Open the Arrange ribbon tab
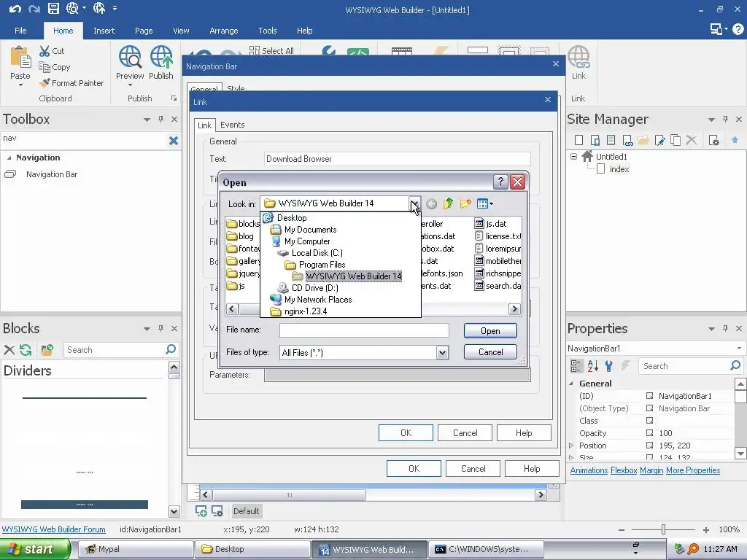The image size is (747, 560). (x=223, y=31)
